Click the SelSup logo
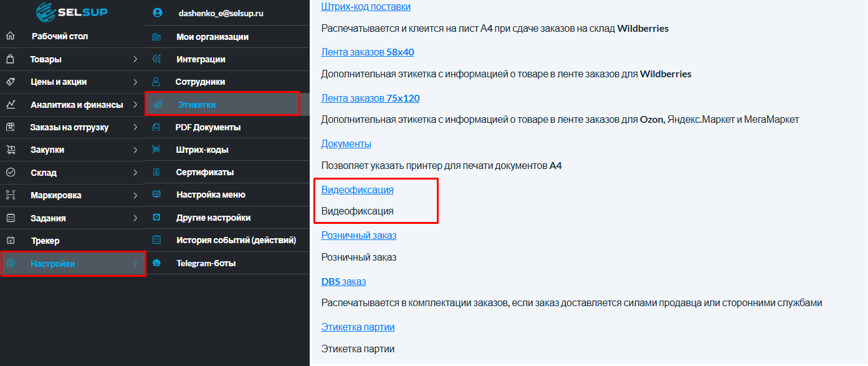The width and height of the screenshot is (868, 366). coord(72,12)
